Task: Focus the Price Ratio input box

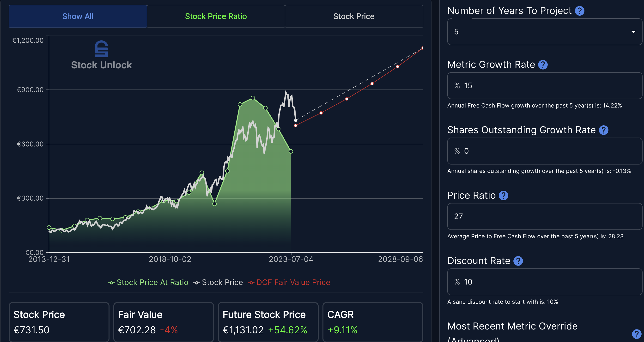Action: 545,216
